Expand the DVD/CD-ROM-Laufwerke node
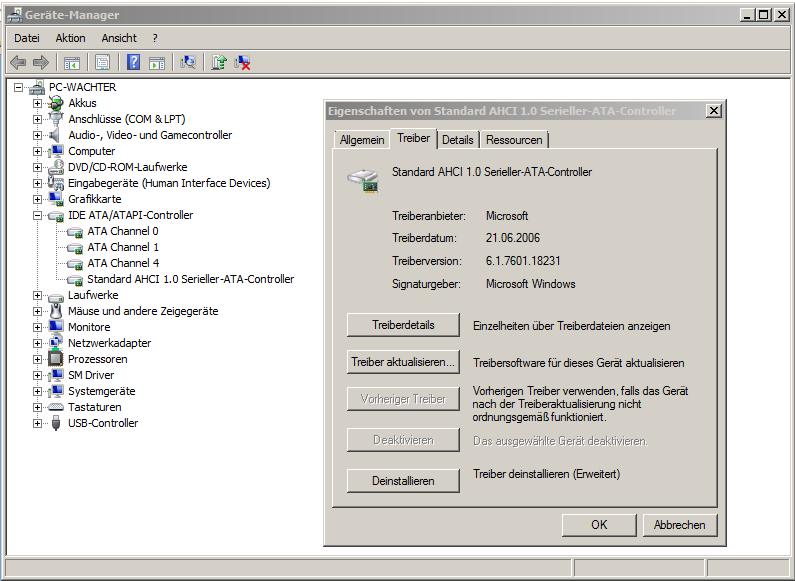 tap(37, 167)
